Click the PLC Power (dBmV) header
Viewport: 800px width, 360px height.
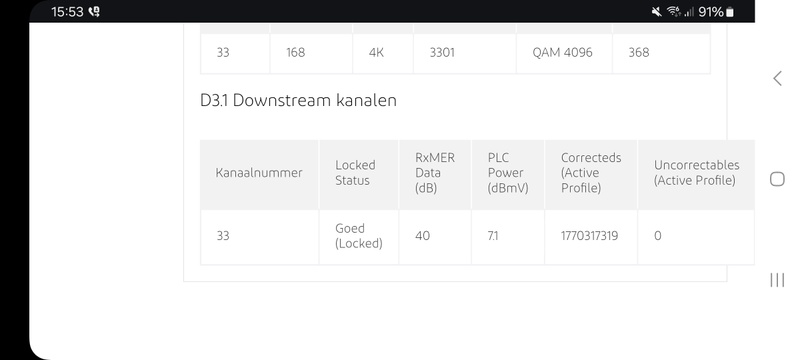(x=508, y=173)
